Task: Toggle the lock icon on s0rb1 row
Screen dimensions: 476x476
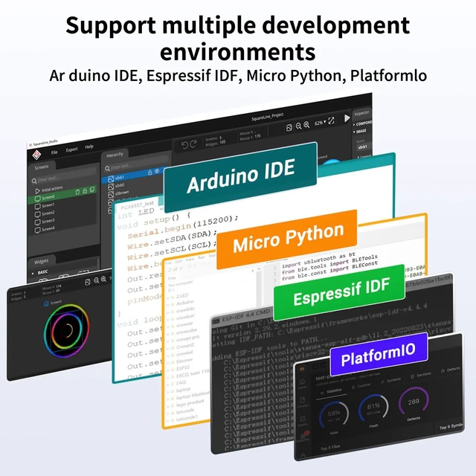Action: pos(149,173)
